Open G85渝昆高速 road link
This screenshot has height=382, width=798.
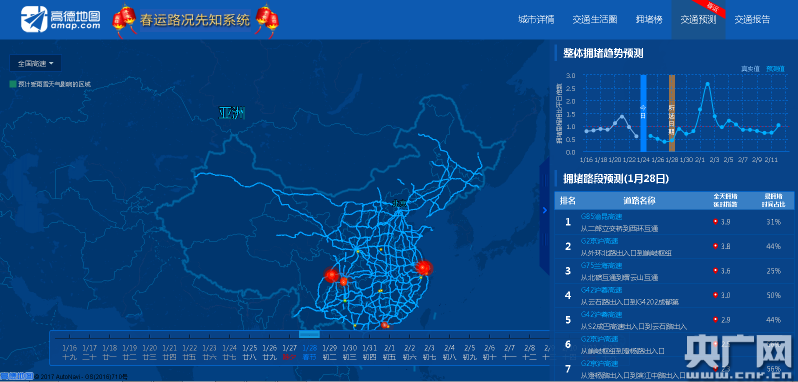tap(594, 216)
